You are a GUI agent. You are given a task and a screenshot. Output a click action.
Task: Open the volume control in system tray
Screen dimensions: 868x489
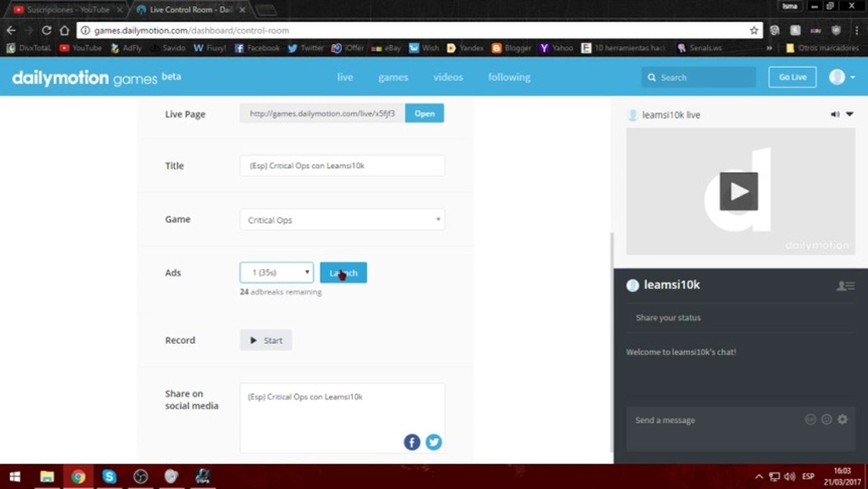(x=789, y=477)
